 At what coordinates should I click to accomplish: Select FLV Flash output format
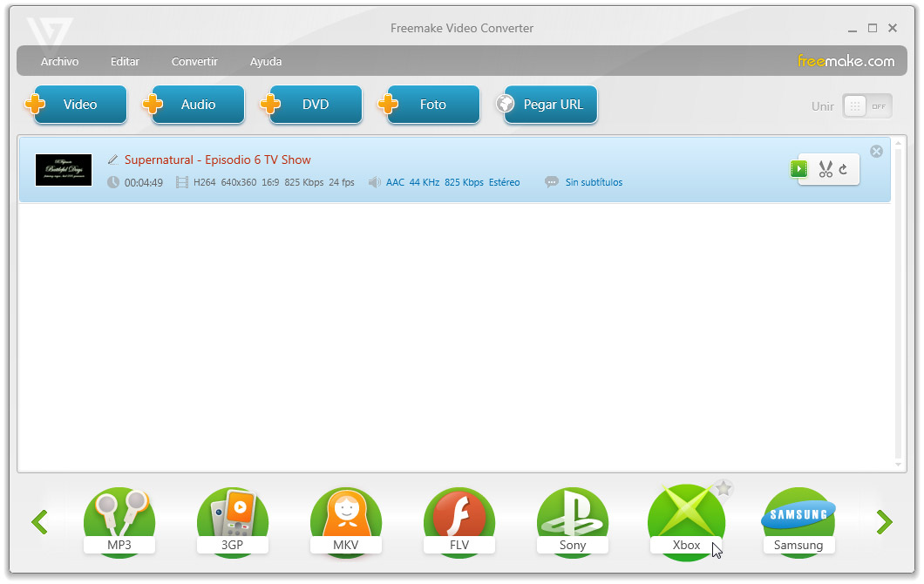[x=459, y=521]
